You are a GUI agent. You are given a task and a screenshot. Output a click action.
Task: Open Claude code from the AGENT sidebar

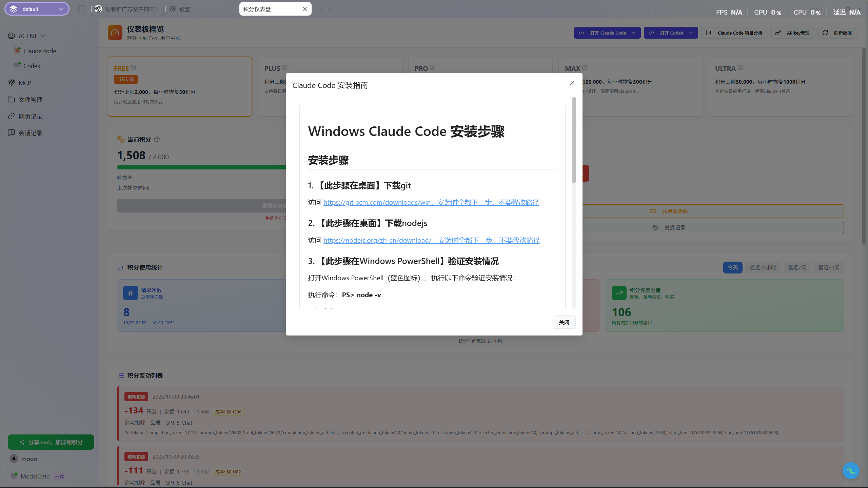point(40,50)
